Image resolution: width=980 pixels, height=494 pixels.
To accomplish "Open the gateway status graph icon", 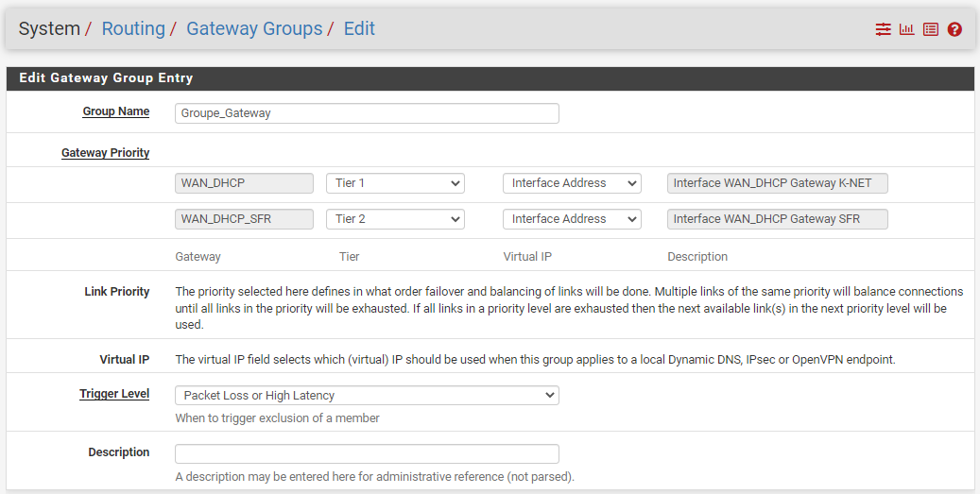I will point(906,29).
